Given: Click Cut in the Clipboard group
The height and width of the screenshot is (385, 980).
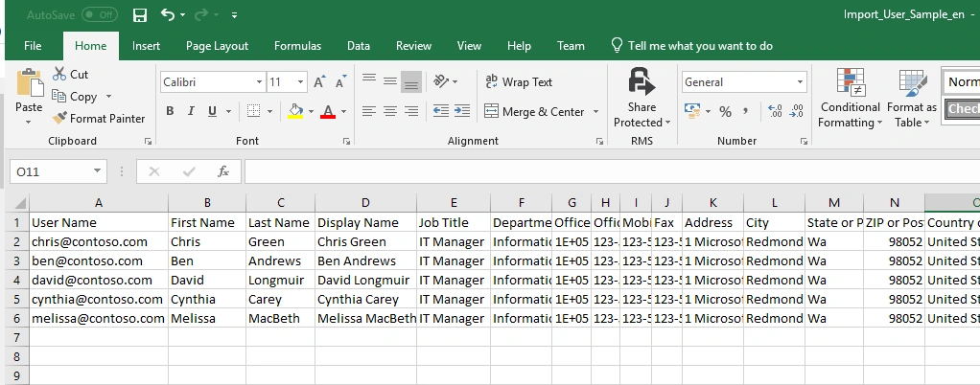Looking at the screenshot, I should pyautogui.click(x=71, y=75).
